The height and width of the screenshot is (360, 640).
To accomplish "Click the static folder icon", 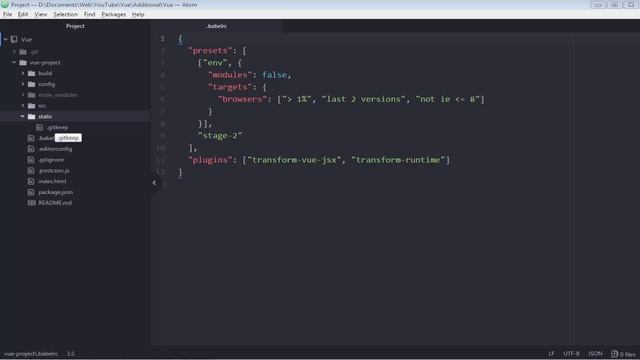I will tap(31, 117).
